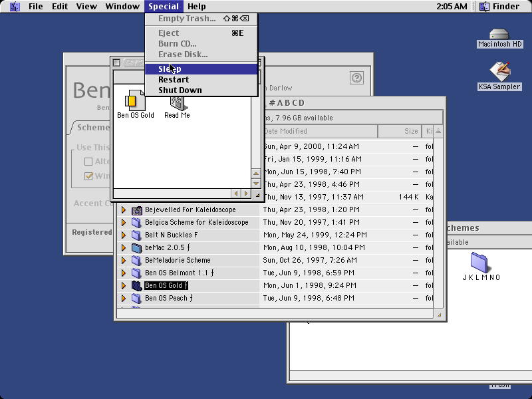This screenshot has height=399, width=532.
Task: Select the Belt N Buckles F name
Action: (x=172, y=235)
